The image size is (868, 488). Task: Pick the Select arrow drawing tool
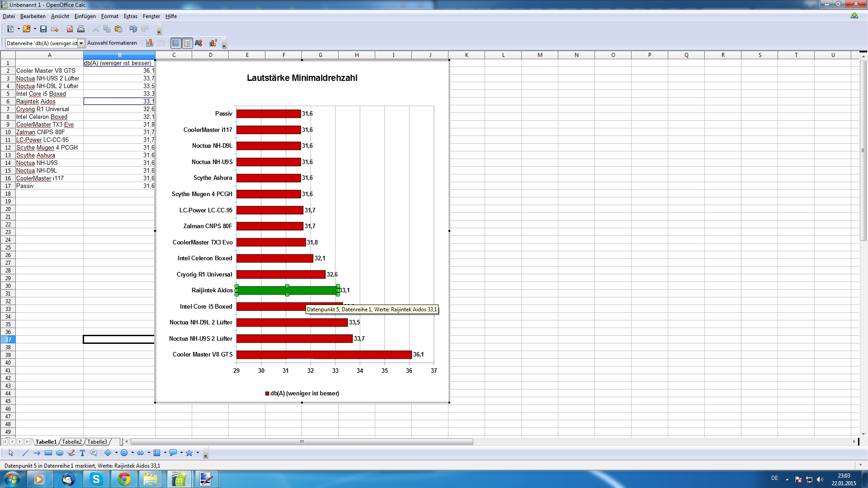coord(11,453)
